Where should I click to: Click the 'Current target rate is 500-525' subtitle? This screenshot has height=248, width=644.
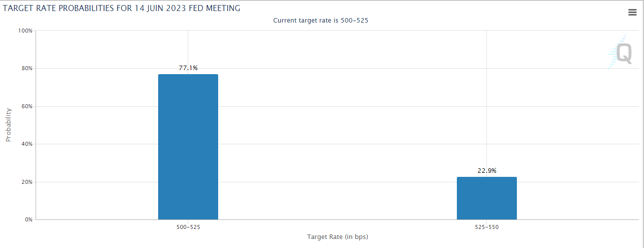pyautogui.click(x=321, y=21)
